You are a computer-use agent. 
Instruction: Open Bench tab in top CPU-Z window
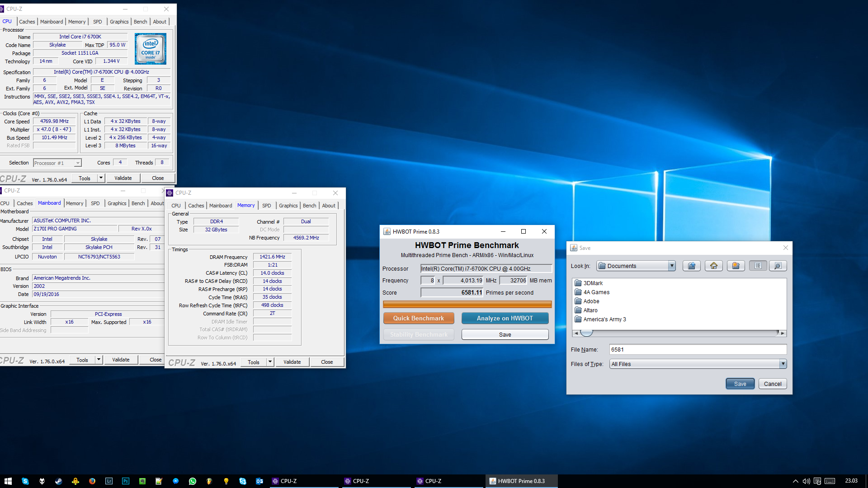click(x=141, y=22)
